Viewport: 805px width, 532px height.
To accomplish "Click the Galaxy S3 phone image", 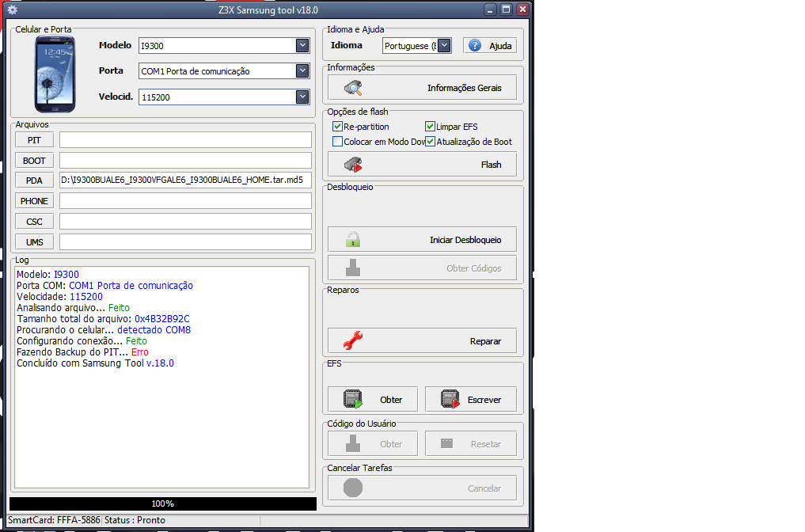I will pos(55,74).
